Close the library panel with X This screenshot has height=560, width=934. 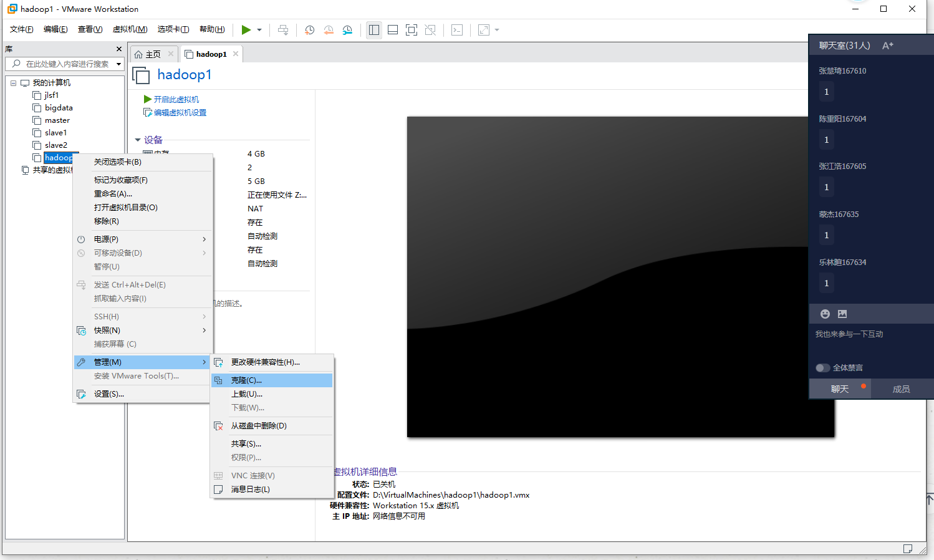pos(119,49)
